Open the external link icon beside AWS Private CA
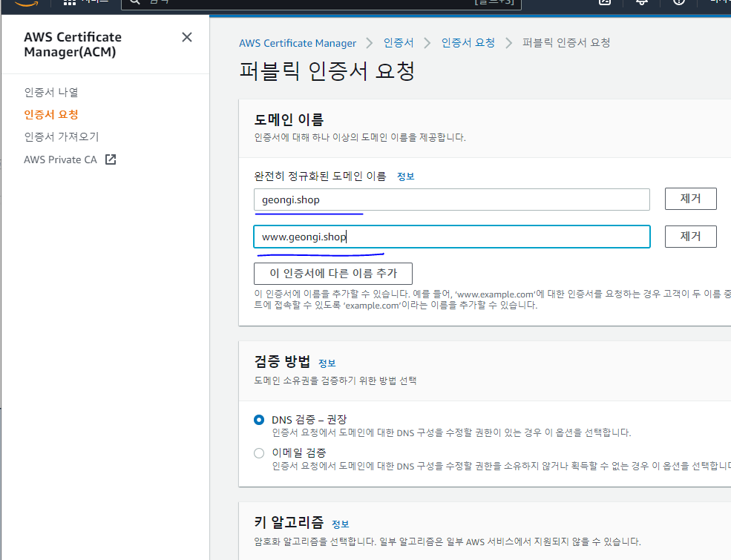The width and height of the screenshot is (731, 560). point(111,159)
